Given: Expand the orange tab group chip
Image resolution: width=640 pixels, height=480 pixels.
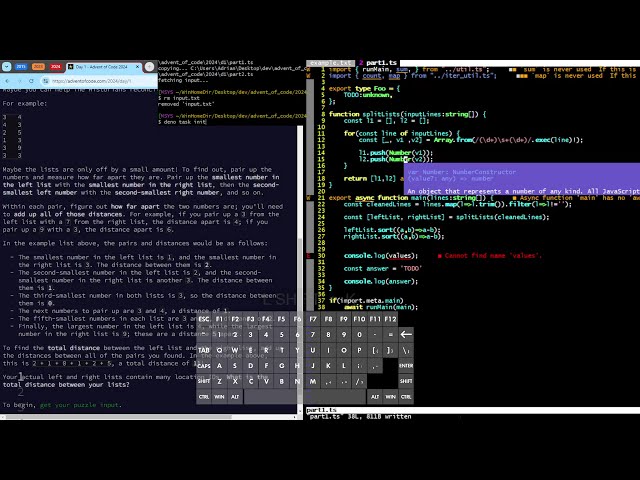Looking at the screenshot, I should (x=38, y=67).
